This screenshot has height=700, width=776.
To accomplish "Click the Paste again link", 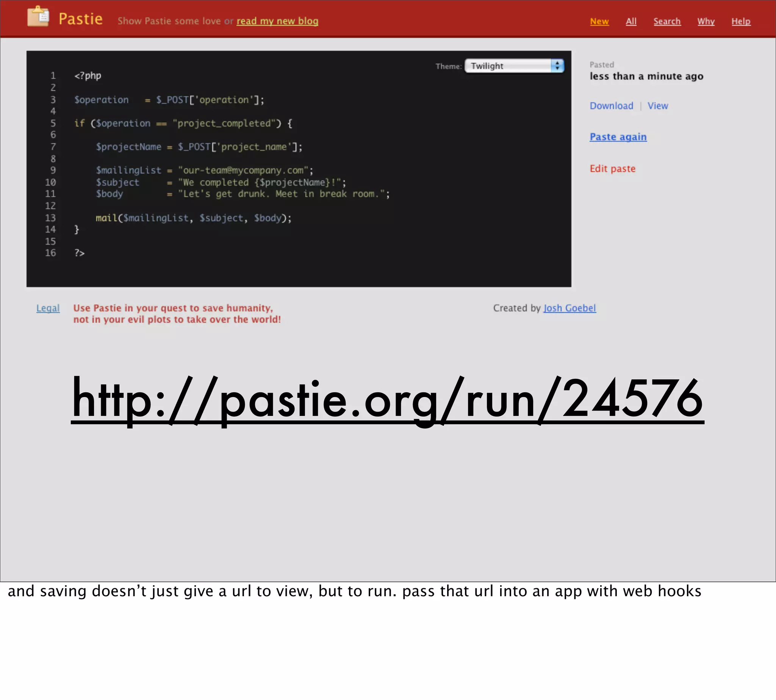I will (618, 137).
